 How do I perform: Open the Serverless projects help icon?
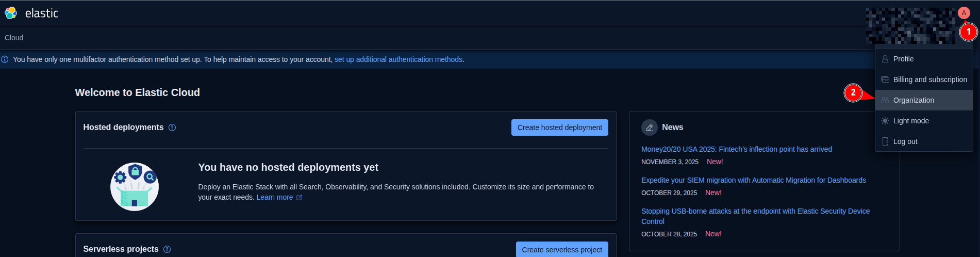tap(167, 249)
